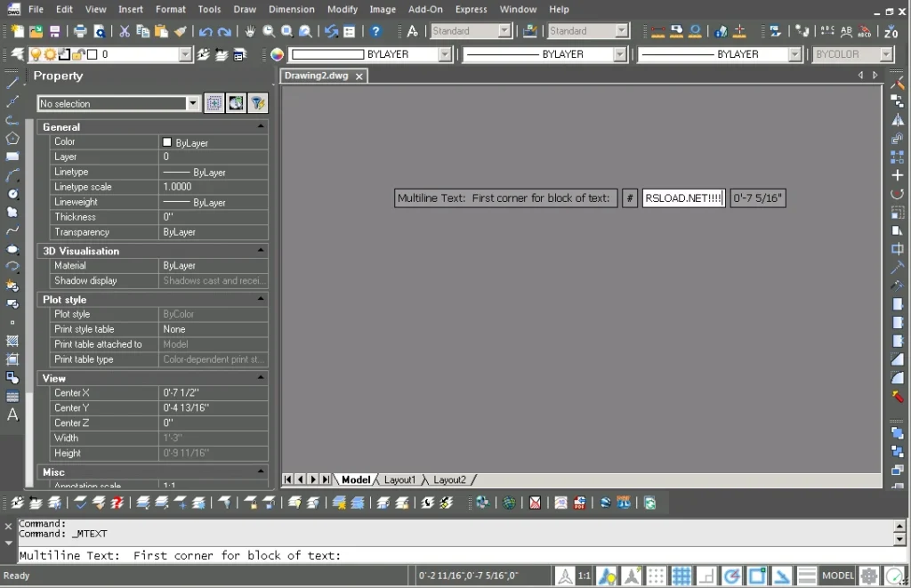This screenshot has height=588, width=911.
Task: Open the Draw menu
Action: [x=245, y=9]
